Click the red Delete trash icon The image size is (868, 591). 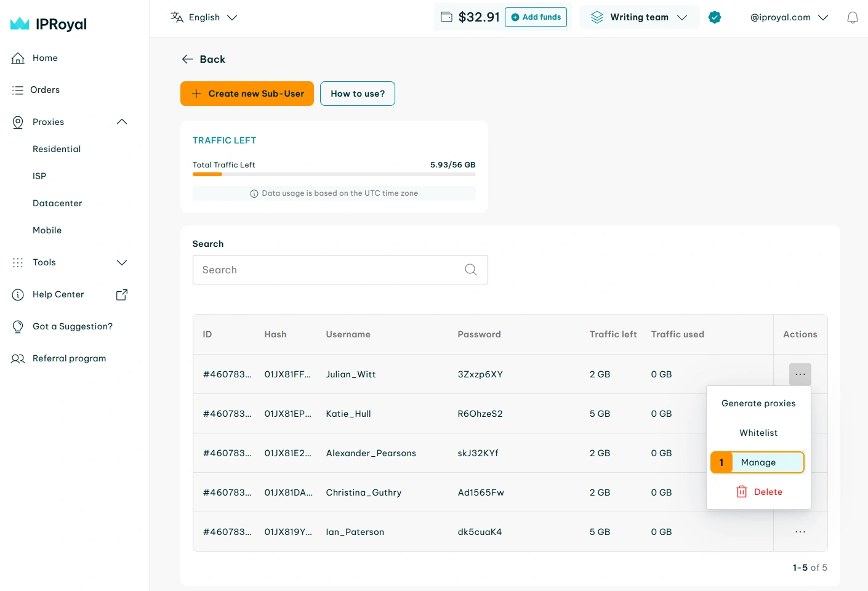(x=742, y=492)
